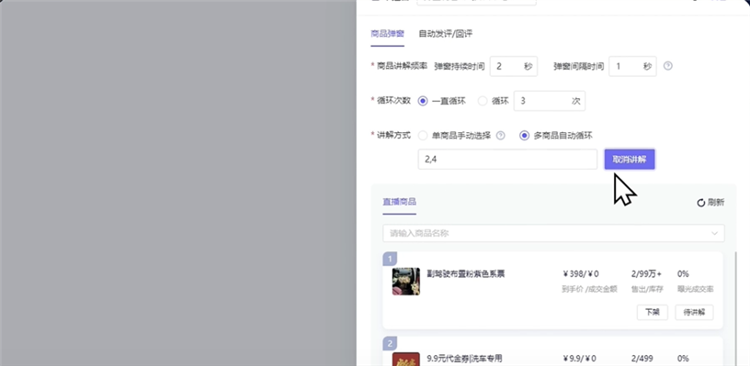The height and width of the screenshot is (366, 750).
Task: Switch to the 商品弹窗 tab
Action: (387, 34)
